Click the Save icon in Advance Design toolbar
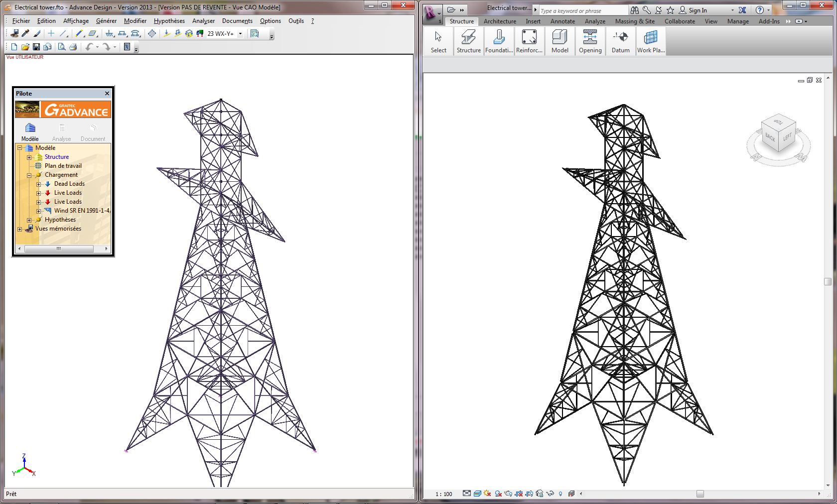The image size is (837, 504). coord(36,47)
